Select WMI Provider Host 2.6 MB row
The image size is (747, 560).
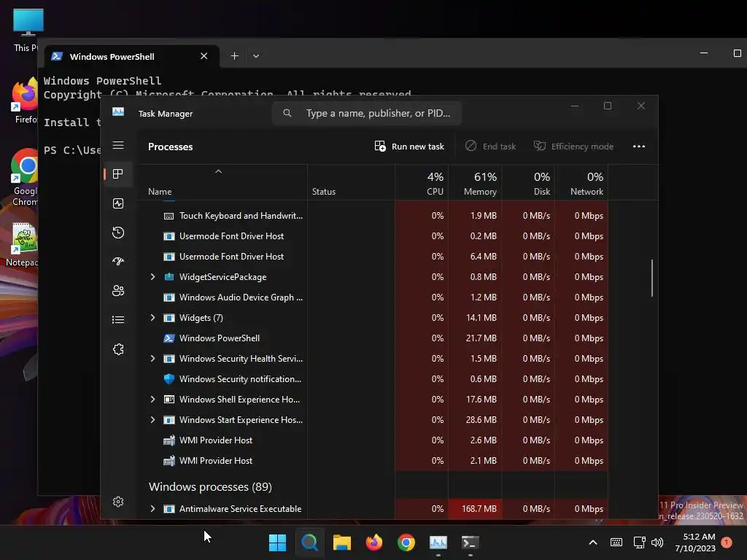373,440
